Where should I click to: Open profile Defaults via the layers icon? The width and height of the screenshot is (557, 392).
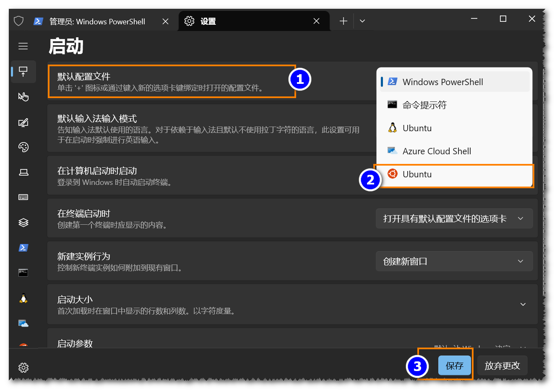pyautogui.click(x=23, y=223)
